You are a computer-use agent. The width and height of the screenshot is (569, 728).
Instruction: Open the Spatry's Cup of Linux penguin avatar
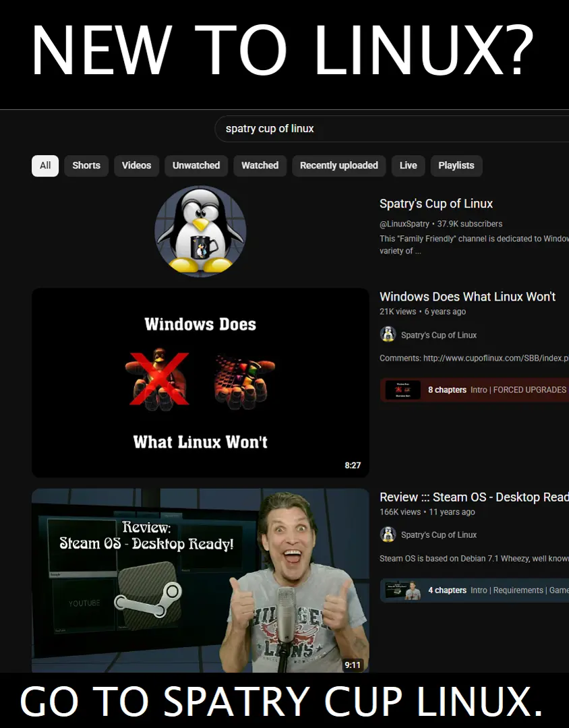tap(200, 231)
